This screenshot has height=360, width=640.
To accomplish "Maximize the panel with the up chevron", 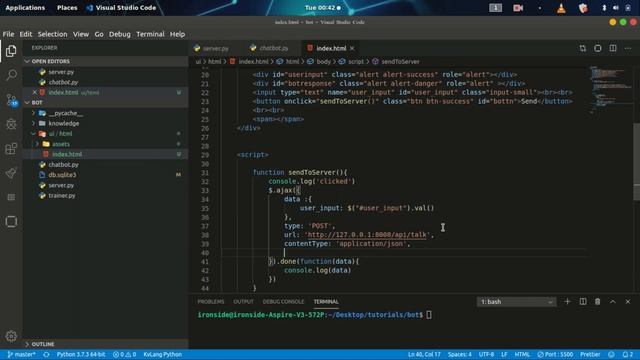I will (613, 302).
